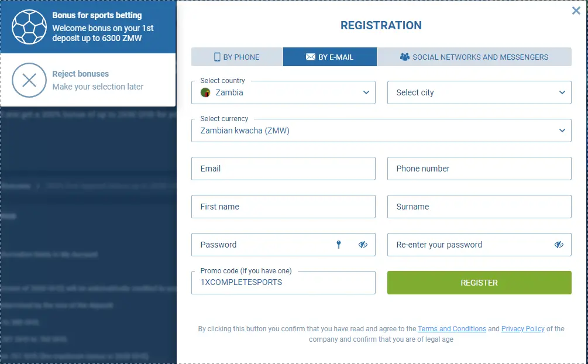Image resolution: width=588 pixels, height=364 pixels.
Task: Click the Zambia flag icon
Action: [205, 92]
